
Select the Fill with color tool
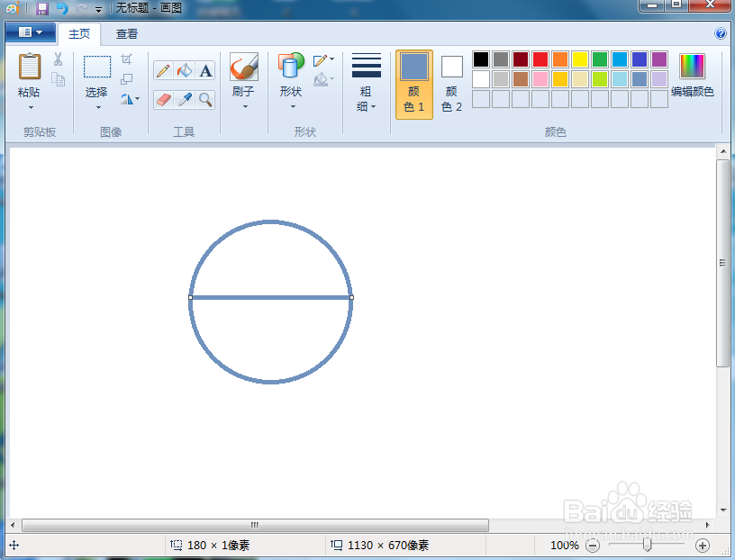185,70
